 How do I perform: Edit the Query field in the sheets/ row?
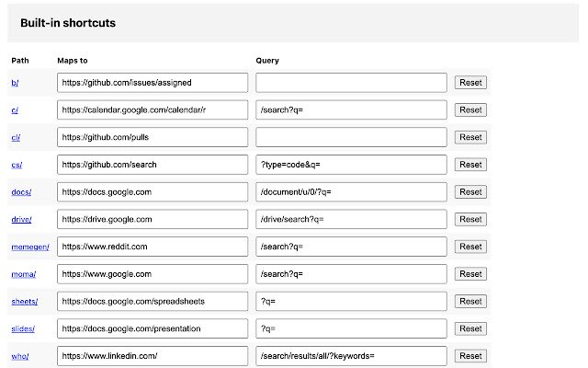click(351, 301)
